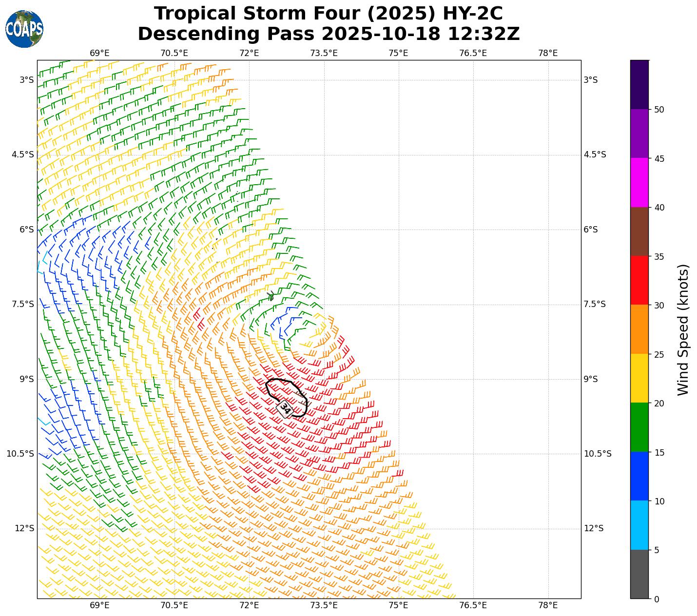Click the 69°E label on bottom axis

pos(99,605)
